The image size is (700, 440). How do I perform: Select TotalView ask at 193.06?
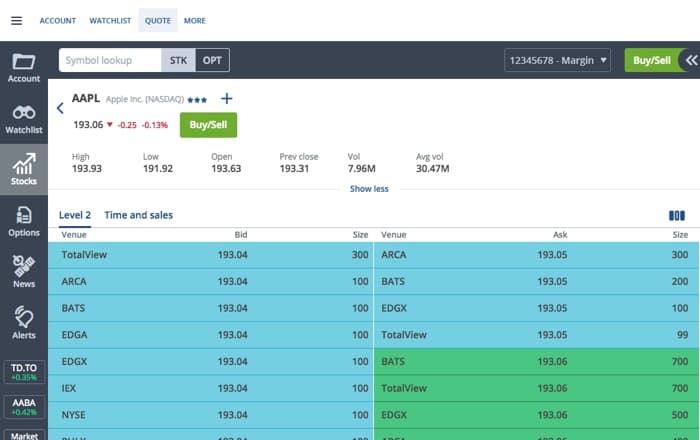(536, 388)
